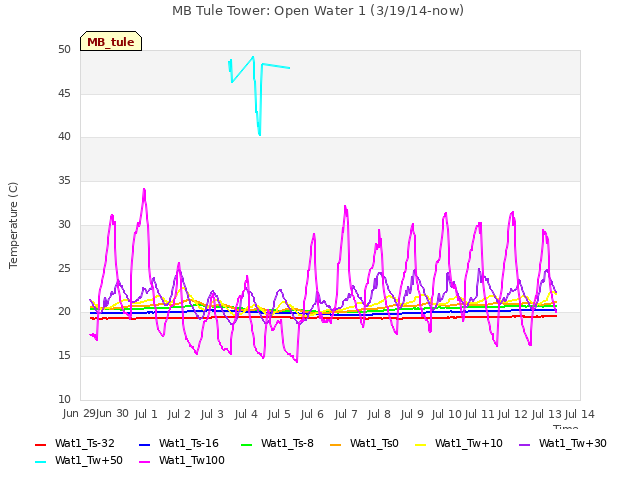The image size is (640, 480).
Task: Click the Wat1_Ts-8 green legend swatch
Action: click(x=247, y=444)
